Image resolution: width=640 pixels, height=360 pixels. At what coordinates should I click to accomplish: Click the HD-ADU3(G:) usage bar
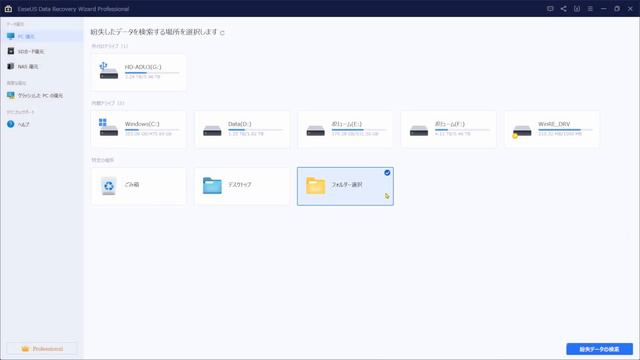tap(152, 73)
